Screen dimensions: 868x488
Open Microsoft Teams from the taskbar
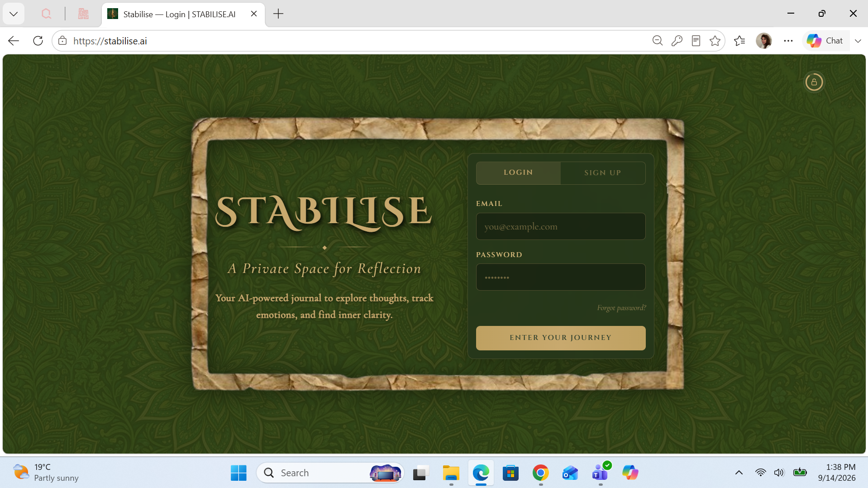tap(601, 473)
